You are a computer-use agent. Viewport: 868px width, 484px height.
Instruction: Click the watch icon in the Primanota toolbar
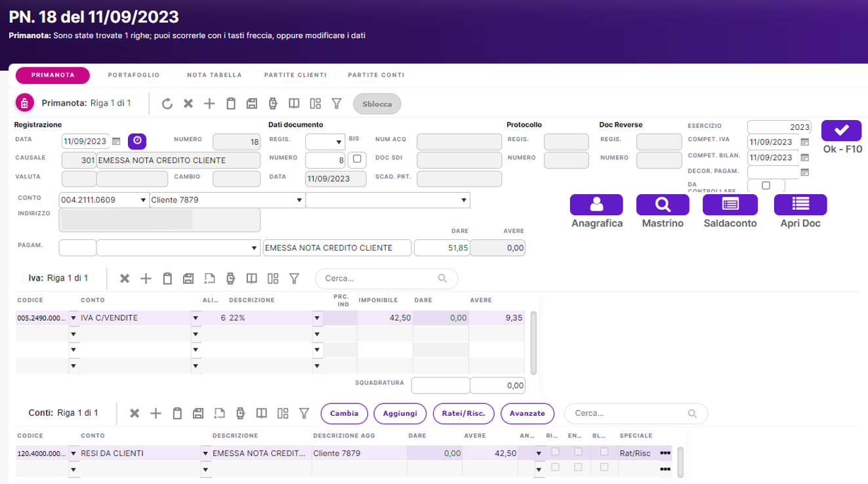tap(273, 104)
